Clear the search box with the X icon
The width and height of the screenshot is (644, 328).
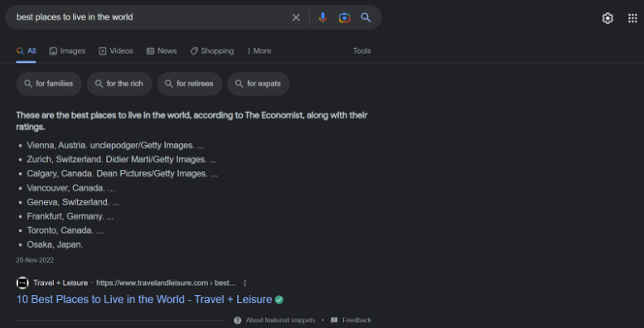point(296,17)
